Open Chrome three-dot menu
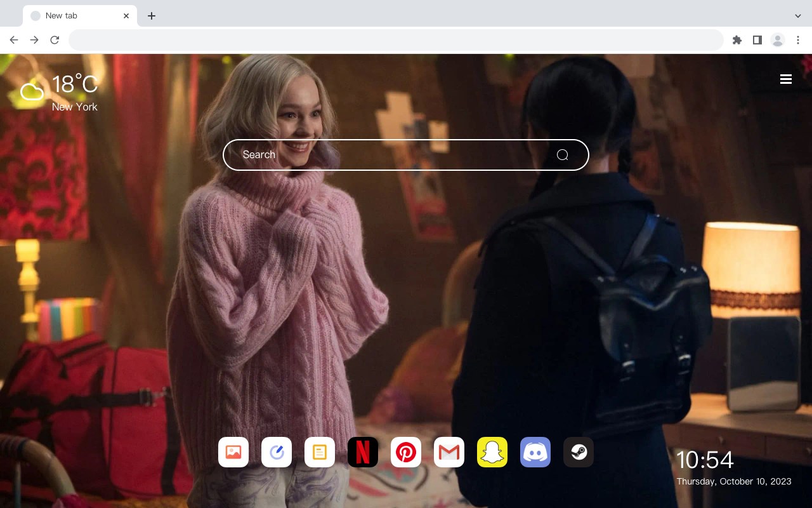This screenshot has height=508, width=812. click(x=798, y=40)
